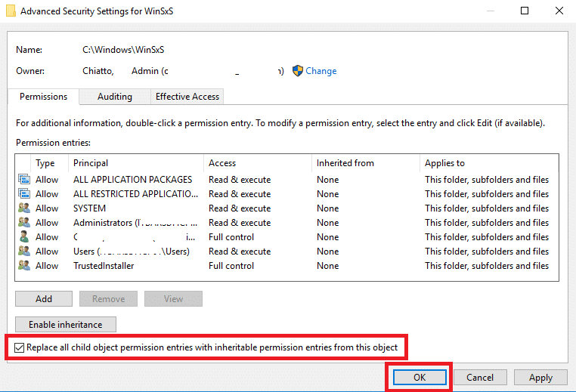576x392 pixels.
Task: Select the SYSTEM principal entry
Action: [x=89, y=208]
